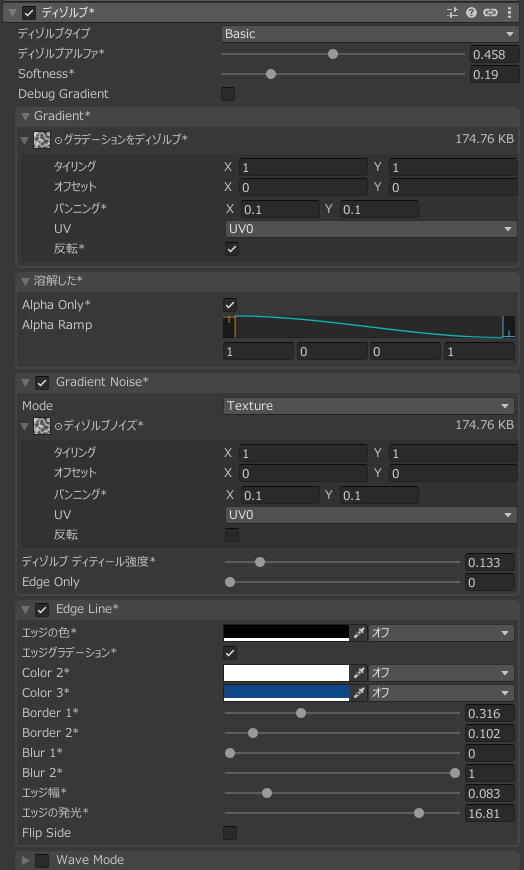Image resolution: width=524 pixels, height=870 pixels.
Task: Open the help icon in the ディゾルブ header
Action: (x=471, y=12)
